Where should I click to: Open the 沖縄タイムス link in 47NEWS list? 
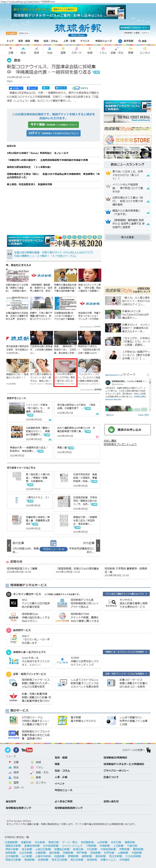coord(109,860)
